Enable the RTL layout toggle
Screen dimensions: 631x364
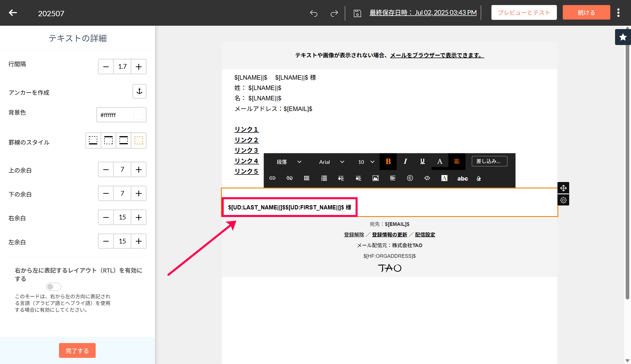(53, 287)
